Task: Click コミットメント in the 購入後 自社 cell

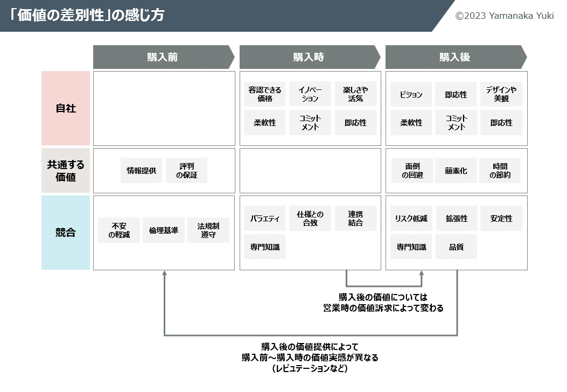Action: pyautogui.click(x=456, y=123)
